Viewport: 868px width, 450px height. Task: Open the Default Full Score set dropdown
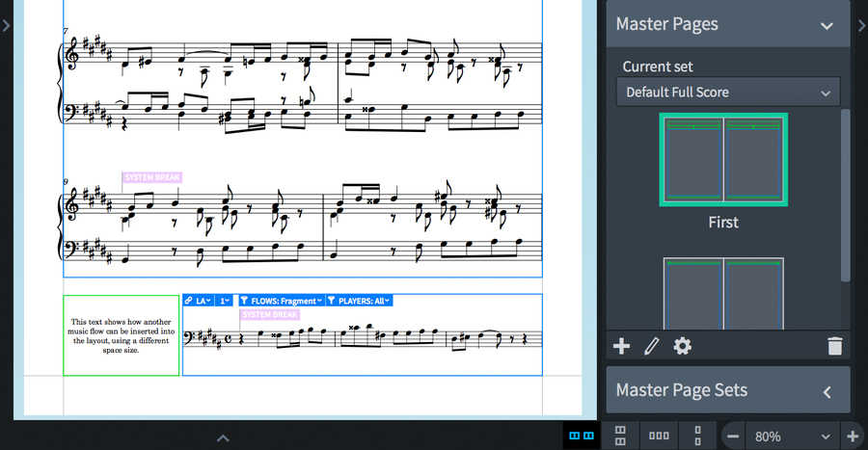(x=728, y=92)
